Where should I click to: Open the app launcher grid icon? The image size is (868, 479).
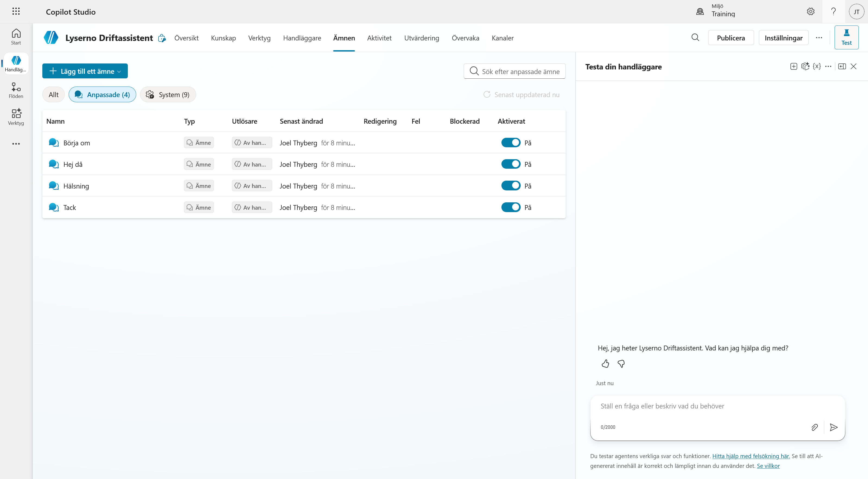tap(16, 11)
